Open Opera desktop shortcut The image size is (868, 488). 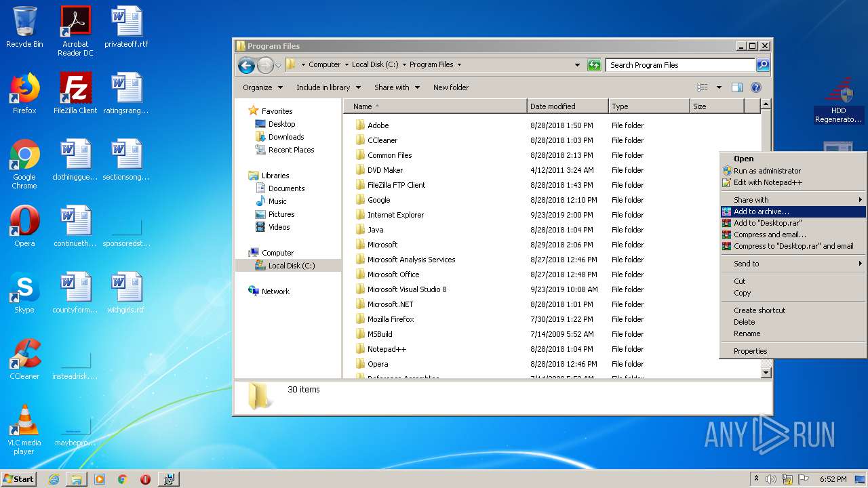pyautogui.click(x=24, y=226)
